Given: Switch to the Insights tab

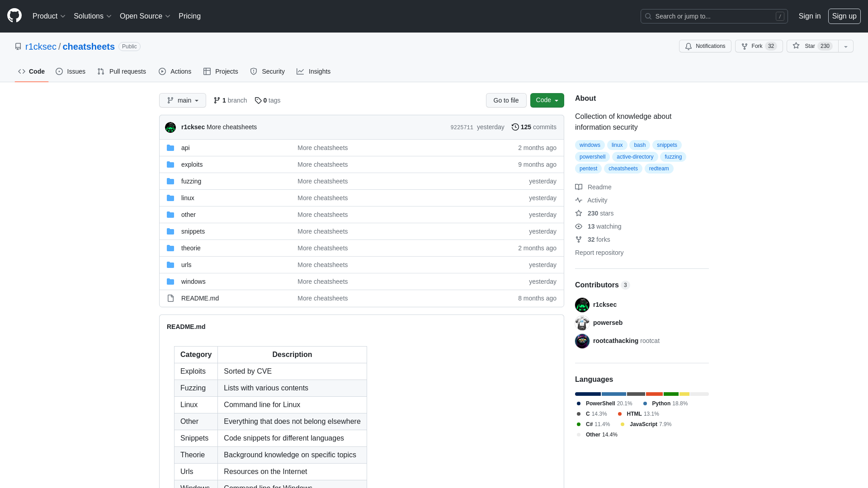Looking at the screenshot, I should click(314, 71).
